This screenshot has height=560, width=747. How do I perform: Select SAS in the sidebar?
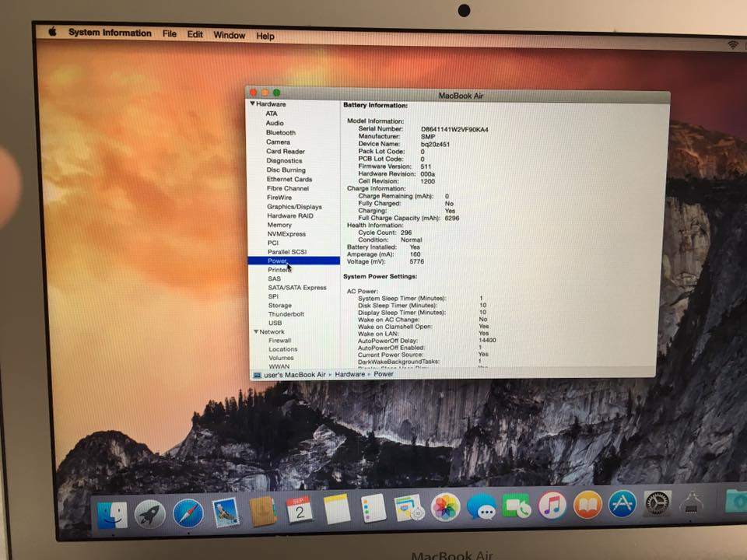pyautogui.click(x=275, y=278)
